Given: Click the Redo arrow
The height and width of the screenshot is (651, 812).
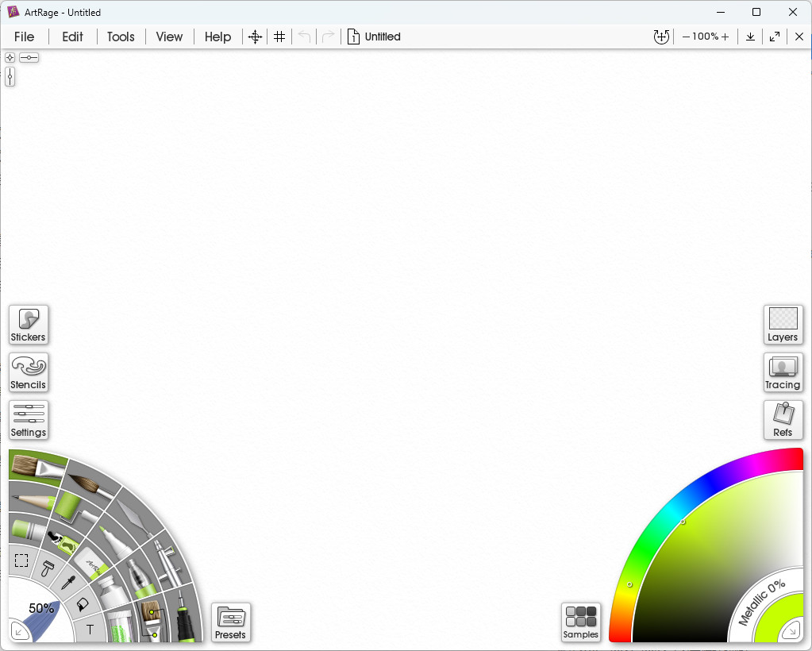Looking at the screenshot, I should (x=329, y=37).
